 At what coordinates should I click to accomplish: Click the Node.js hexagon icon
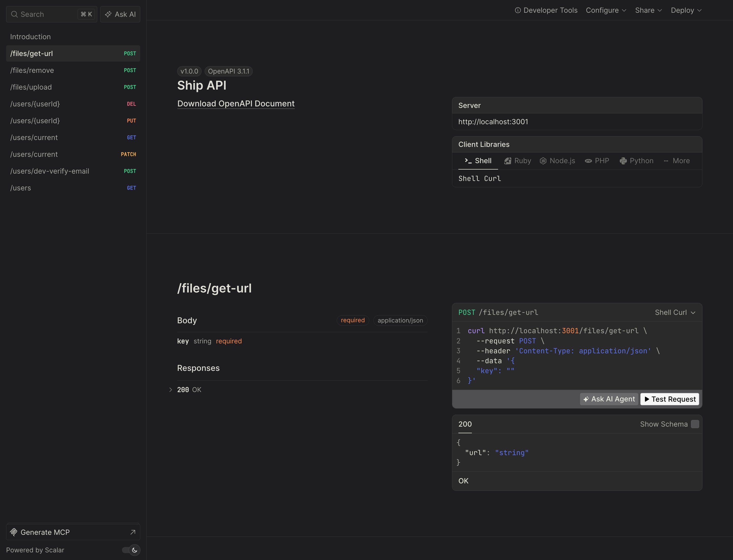[x=543, y=161]
